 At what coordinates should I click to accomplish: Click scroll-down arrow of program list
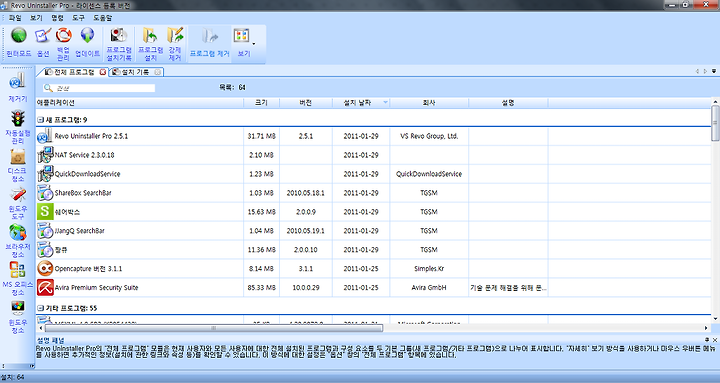coord(715,319)
